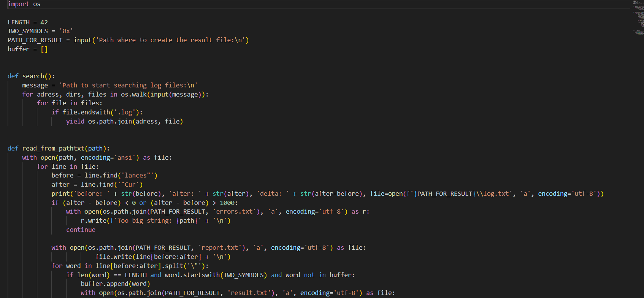Click the 'lances"' search string
The height and width of the screenshot is (298, 644).
tap(137, 176)
